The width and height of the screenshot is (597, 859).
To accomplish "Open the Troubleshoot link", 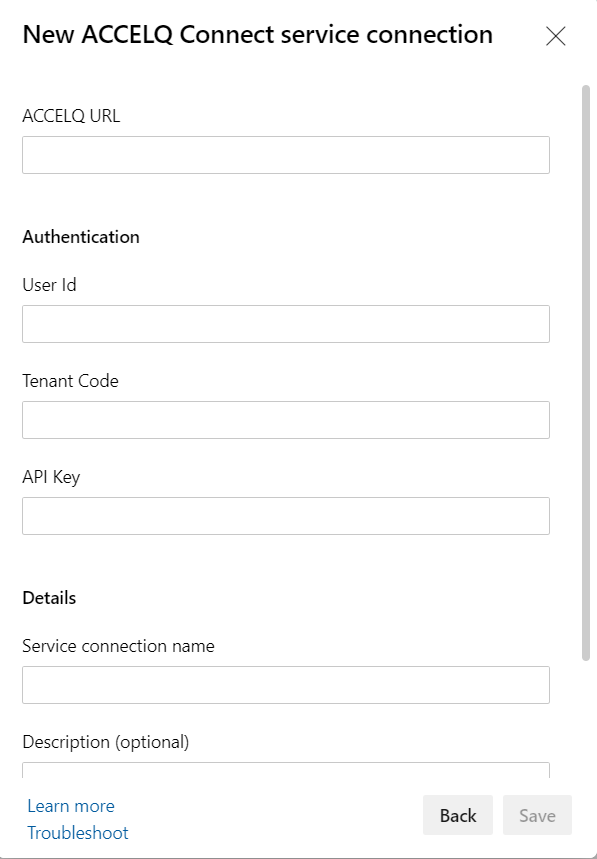I will [78, 833].
